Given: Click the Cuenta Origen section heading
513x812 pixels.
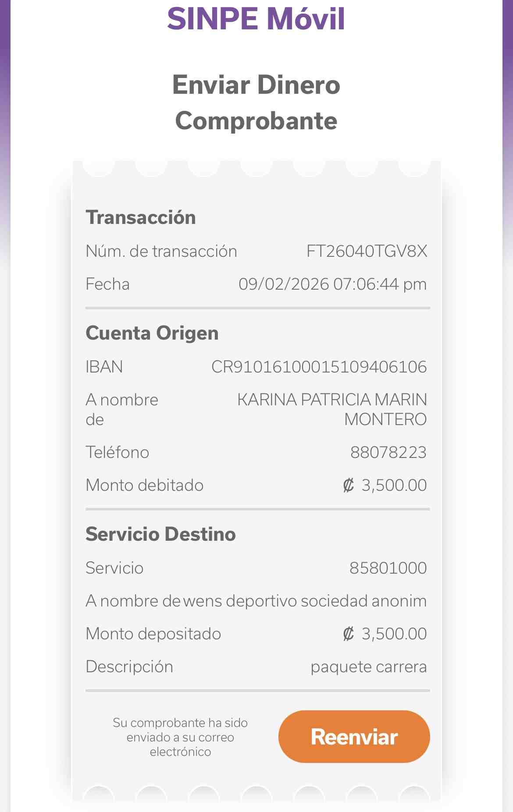Looking at the screenshot, I should click(152, 333).
